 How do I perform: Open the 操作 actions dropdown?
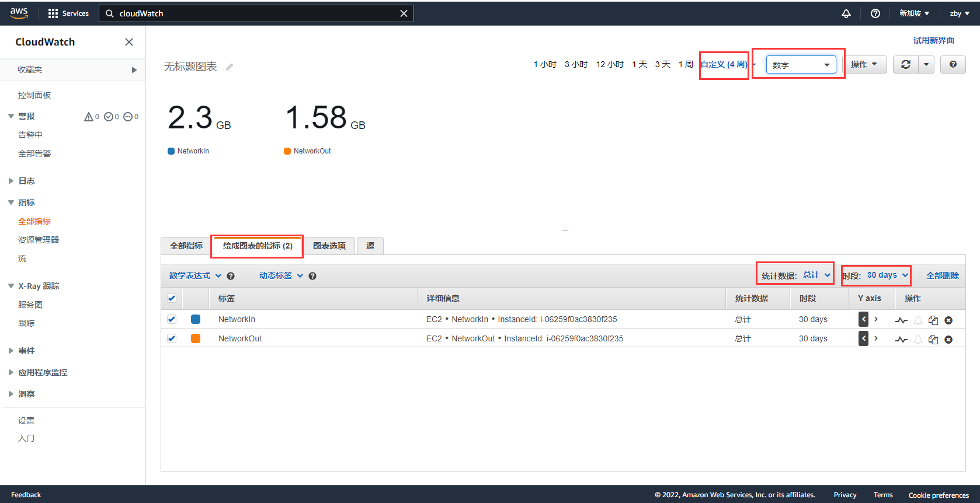point(864,64)
